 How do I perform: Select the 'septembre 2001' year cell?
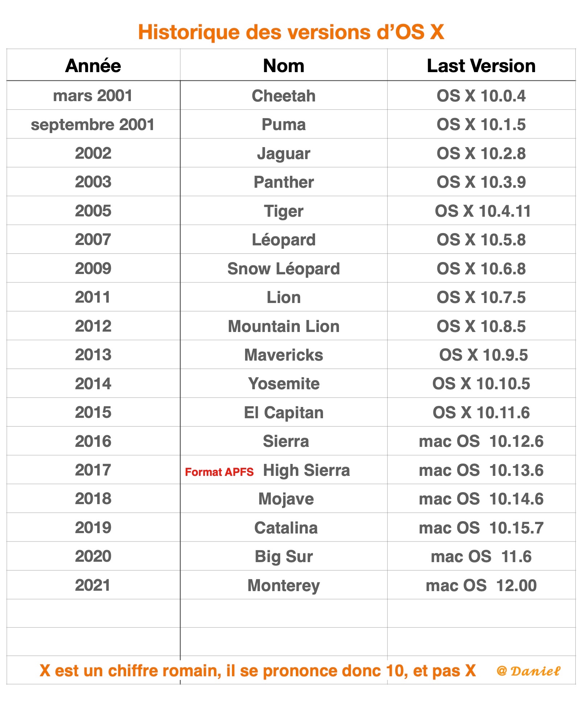(x=93, y=125)
